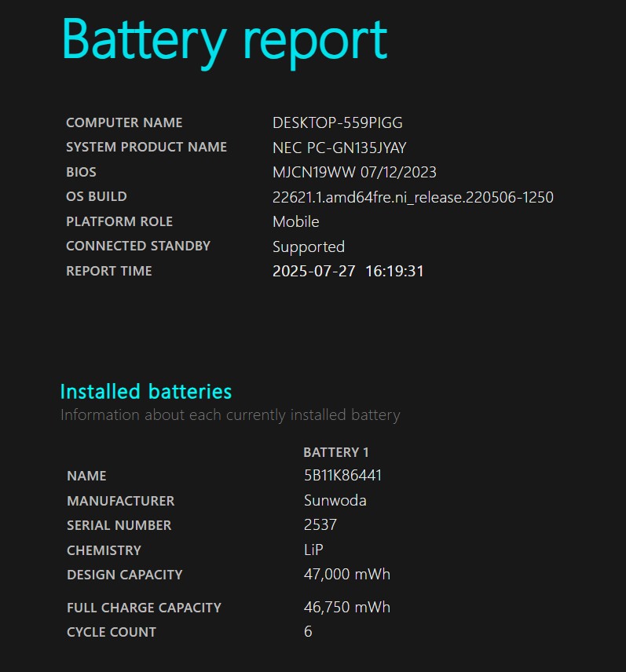Click the installed battery information subtitle

coord(230,415)
